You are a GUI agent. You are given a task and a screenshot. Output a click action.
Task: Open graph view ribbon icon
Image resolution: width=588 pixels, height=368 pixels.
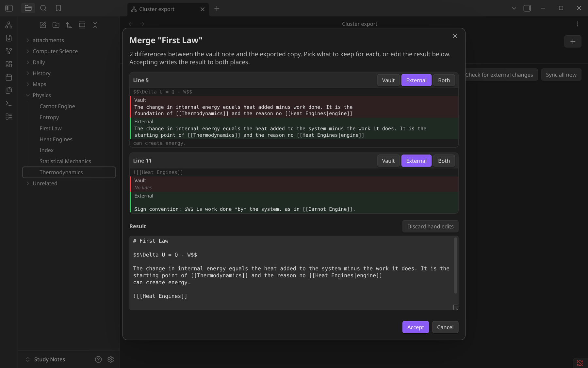[9, 51]
